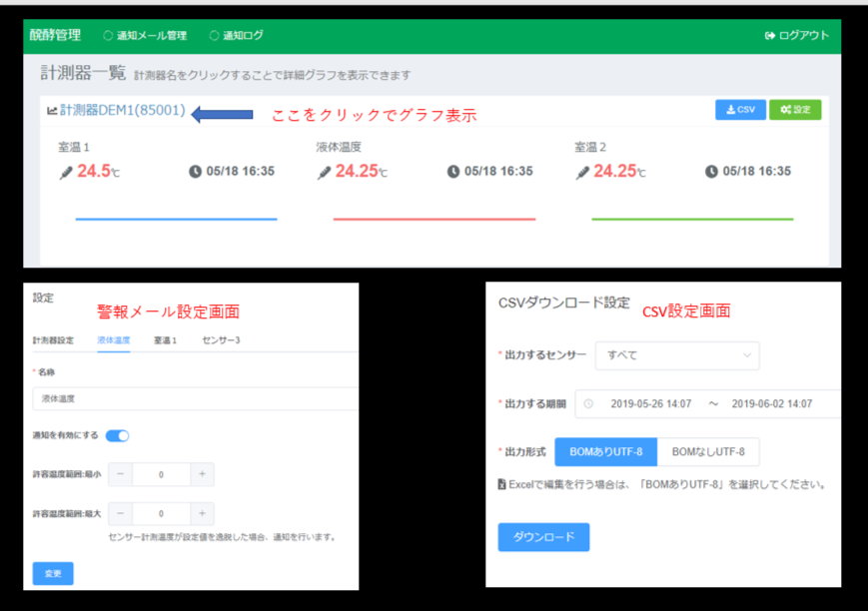Image resolution: width=868 pixels, height=611 pixels.
Task: Click the green 設定 button
Action: click(795, 110)
